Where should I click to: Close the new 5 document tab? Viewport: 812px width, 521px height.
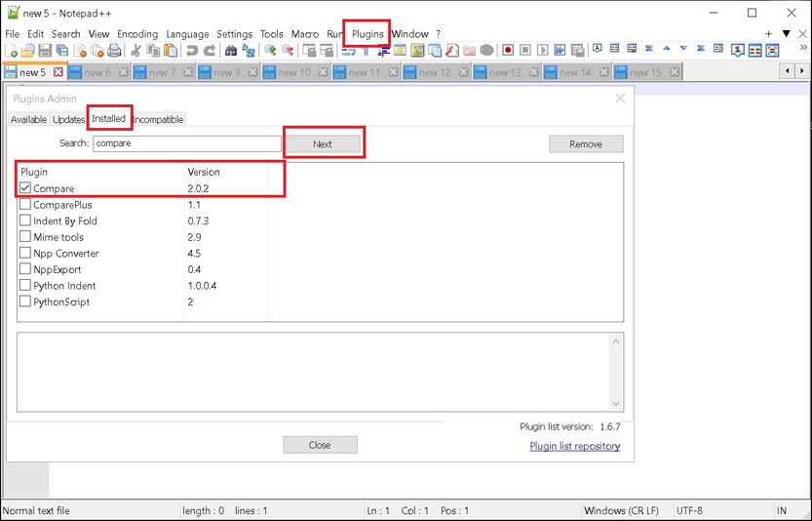coord(58,72)
